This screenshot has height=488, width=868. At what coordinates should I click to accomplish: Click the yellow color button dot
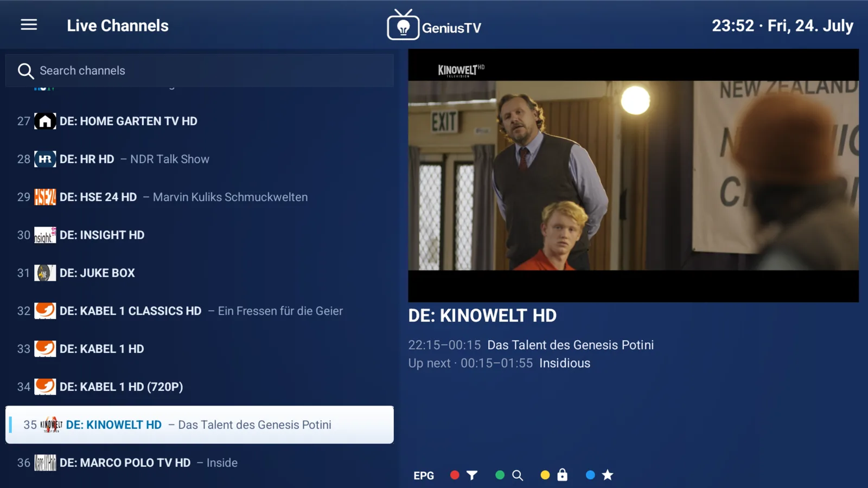pyautogui.click(x=545, y=475)
